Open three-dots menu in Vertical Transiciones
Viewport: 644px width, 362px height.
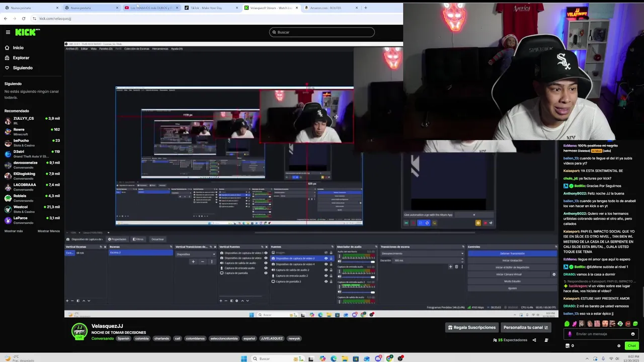[x=211, y=261]
